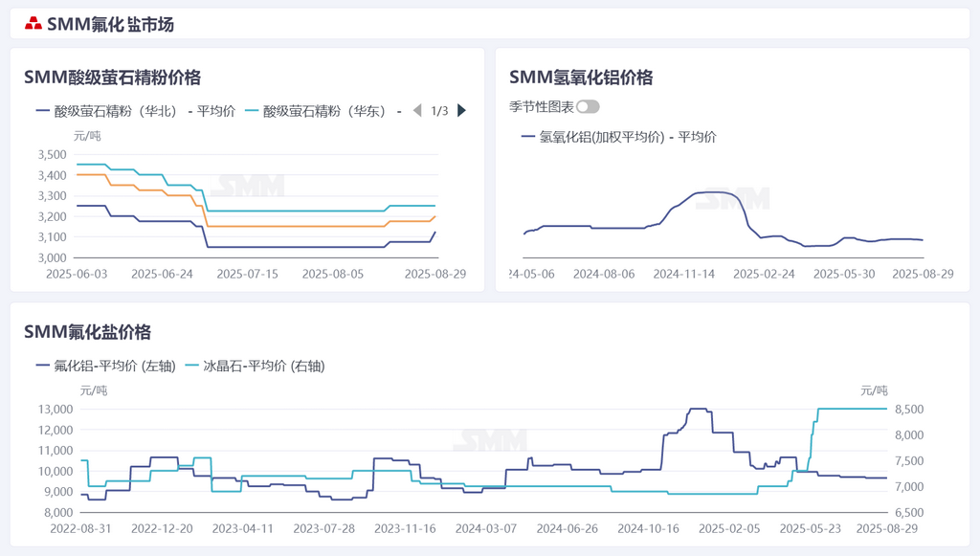
Task: Toggle the 冰晶石-平均价 (右轴) legend series
Action: click(256, 366)
